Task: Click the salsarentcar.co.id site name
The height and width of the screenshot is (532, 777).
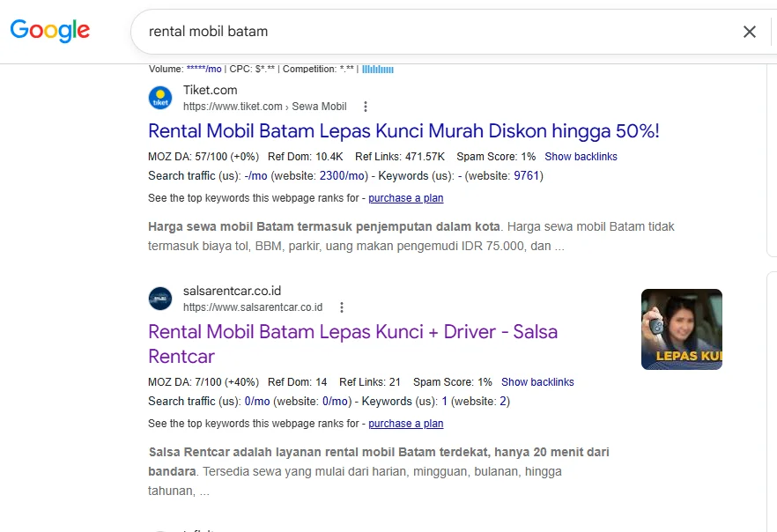Action: point(232,291)
